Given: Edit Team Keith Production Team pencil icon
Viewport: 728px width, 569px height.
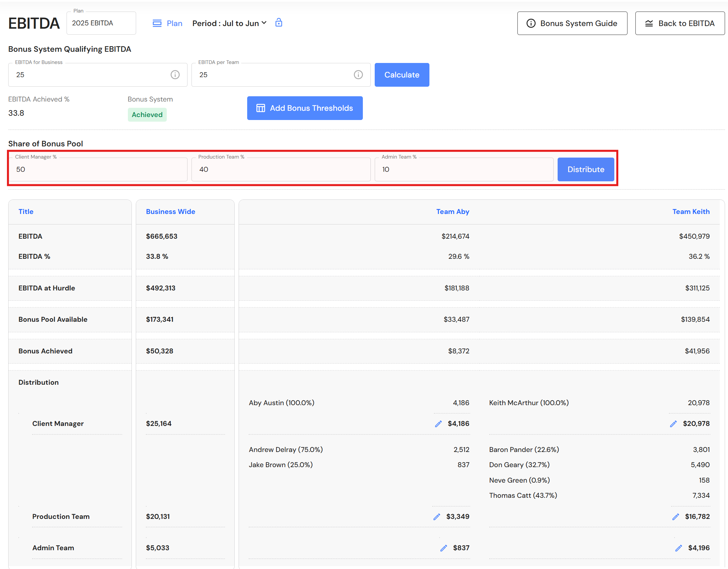Looking at the screenshot, I should pyautogui.click(x=676, y=517).
